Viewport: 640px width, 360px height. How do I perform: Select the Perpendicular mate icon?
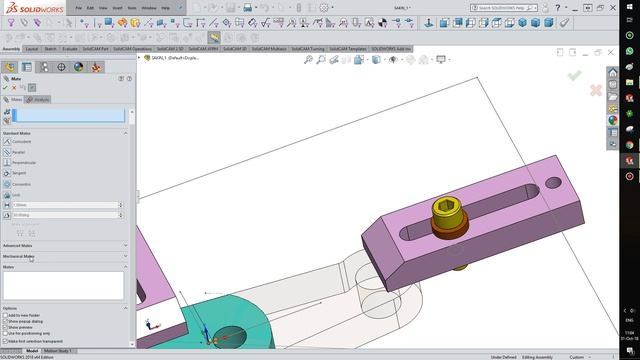pos(7,162)
